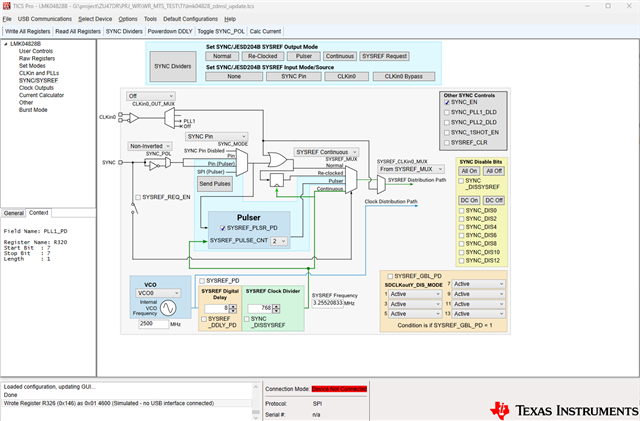Viewport: 640px width, 421px height.
Task: Open the File menu
Action: pos(7,19)
